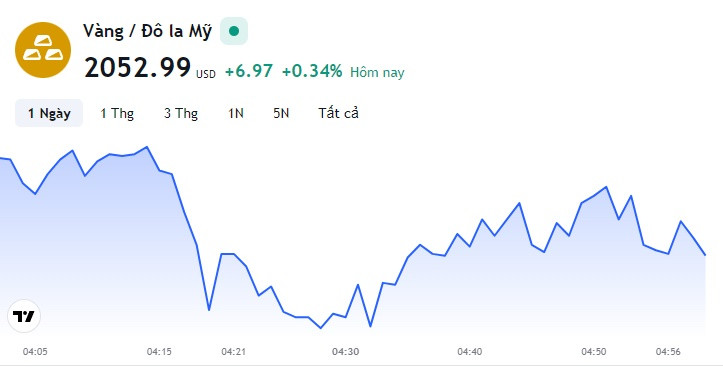This screenshot has height=367, width=723.
Task: Click the Hôm nay label
Action: [x=377, y=72]
